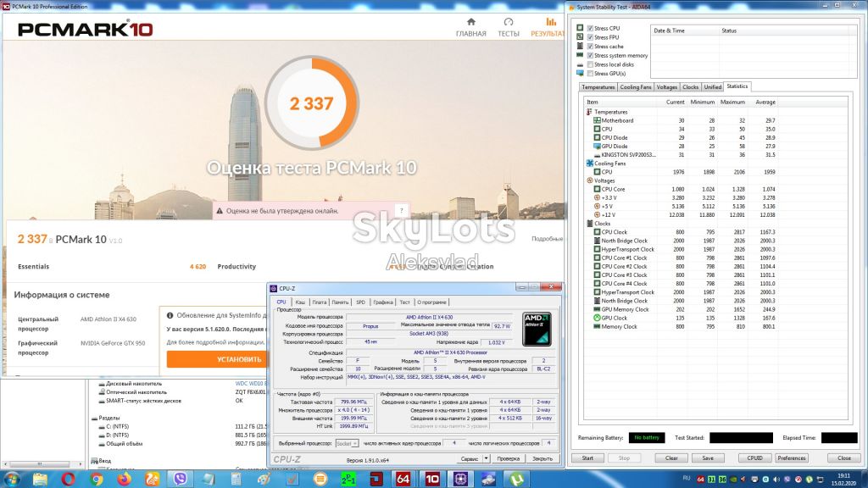Image resolution: width=868 pixels, height=488 pixels.
Task: Click the Clocks group icon in statistics
Action: (590, 224)
